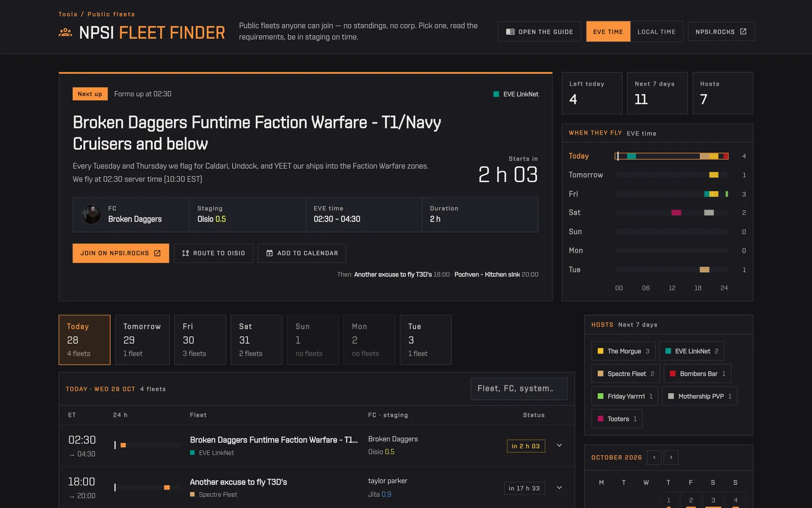The height and width of the screenshot is (508, 812).
Task: Go to previous month in calendar
Action: [x=654, y=457]
